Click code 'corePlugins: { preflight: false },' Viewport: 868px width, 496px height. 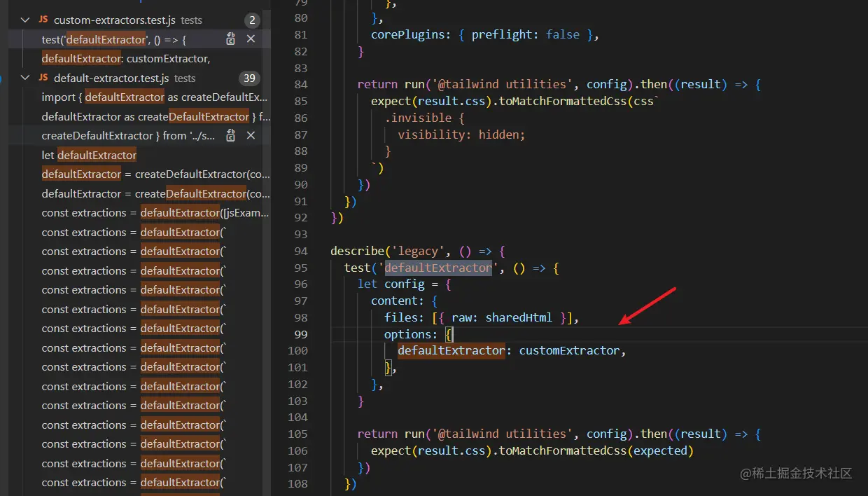coord(485,34)
